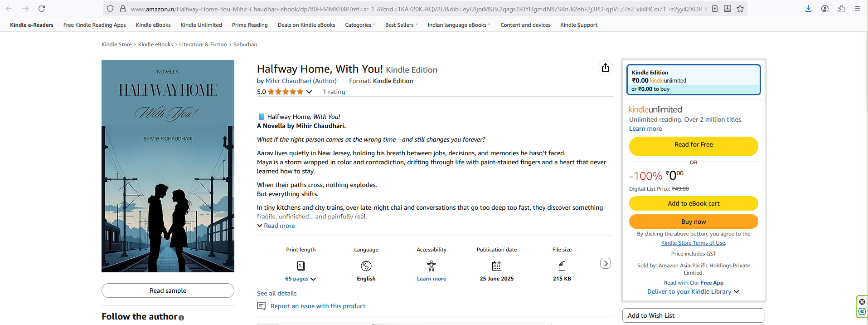
Task: Expand the 5.0 star rating dropdown
Action: 309,92
